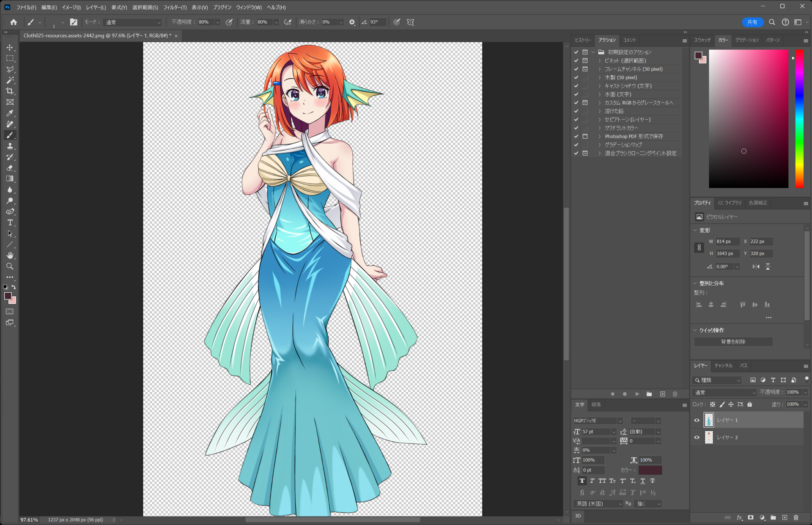Switch to the 色調補正 tab
The width and height of the screenshot is (812, 525).
[758, 203]
